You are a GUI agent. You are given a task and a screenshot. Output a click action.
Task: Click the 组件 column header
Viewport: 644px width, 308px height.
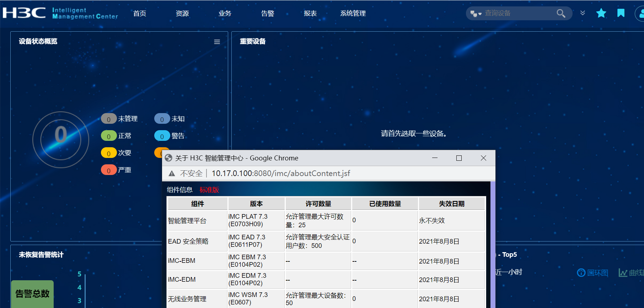[x=198, y=204]
